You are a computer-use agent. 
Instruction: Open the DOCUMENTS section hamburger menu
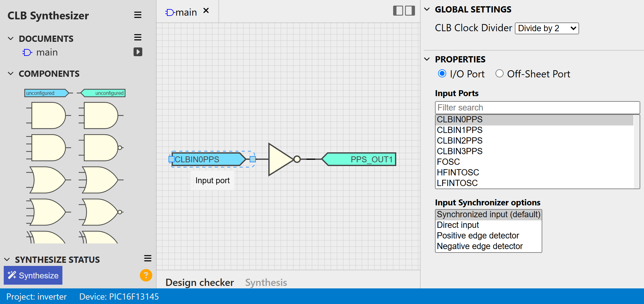[138, 37]
